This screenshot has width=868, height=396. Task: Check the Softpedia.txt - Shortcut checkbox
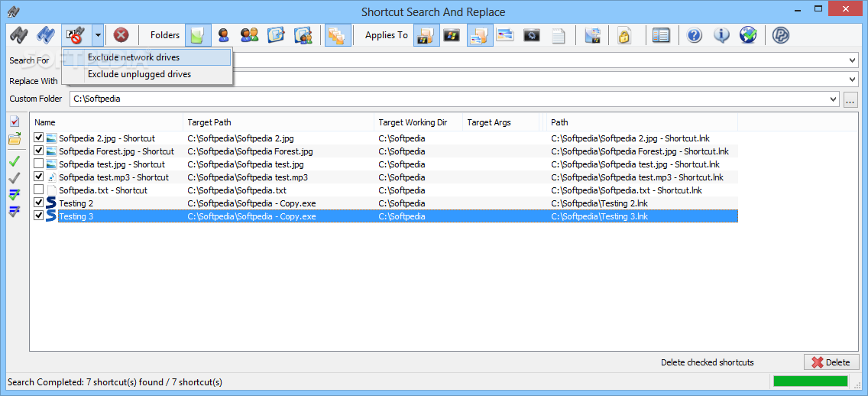click(39, 190)
